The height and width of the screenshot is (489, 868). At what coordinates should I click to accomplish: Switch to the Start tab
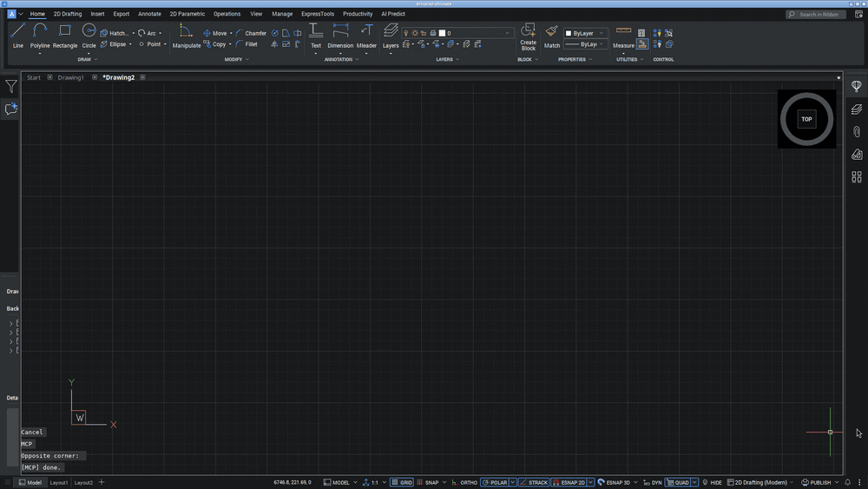pyautogui.click(x=34, y=77)
